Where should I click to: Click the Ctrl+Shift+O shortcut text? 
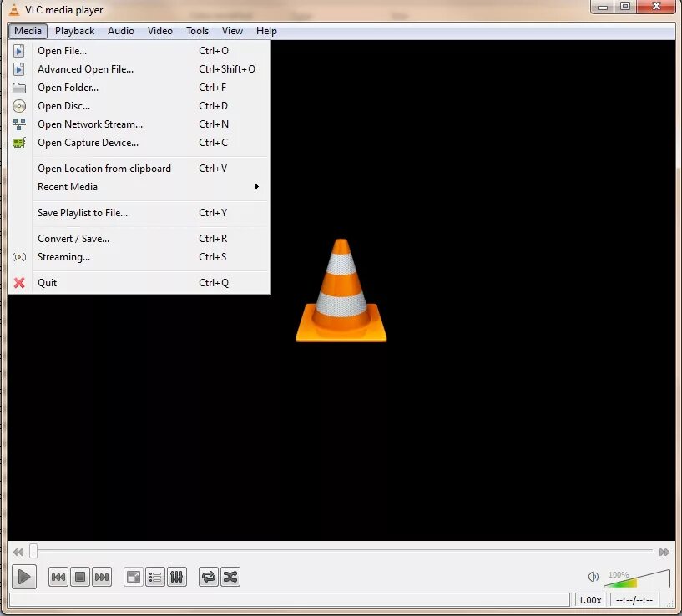point(227,69)
